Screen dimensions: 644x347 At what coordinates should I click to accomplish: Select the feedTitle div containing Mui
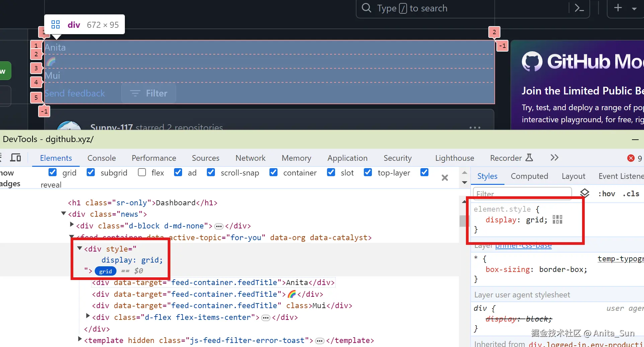pos(222,305)
